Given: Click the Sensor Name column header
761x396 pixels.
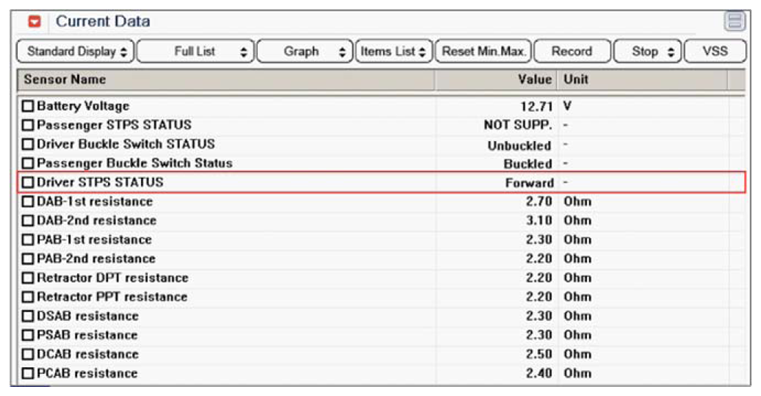Looking at the screenshot, I should click(x=226, y=80).
